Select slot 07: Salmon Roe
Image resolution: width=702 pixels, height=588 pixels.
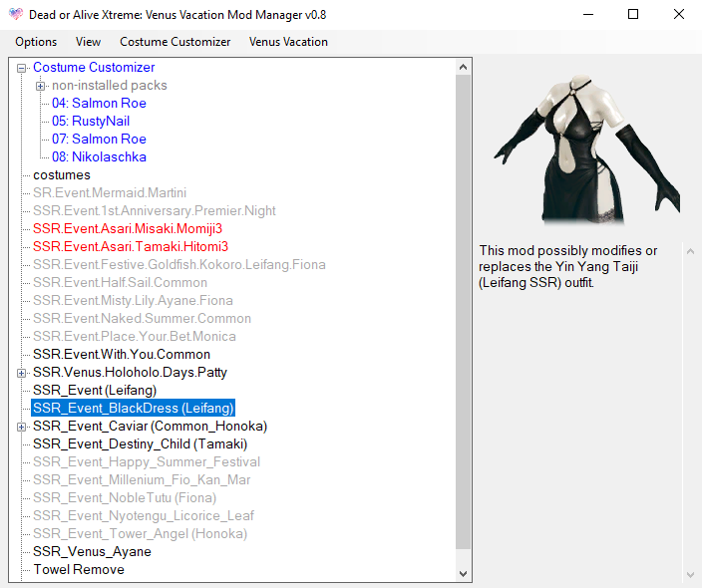pyautogui.click(x=99, y=139)
